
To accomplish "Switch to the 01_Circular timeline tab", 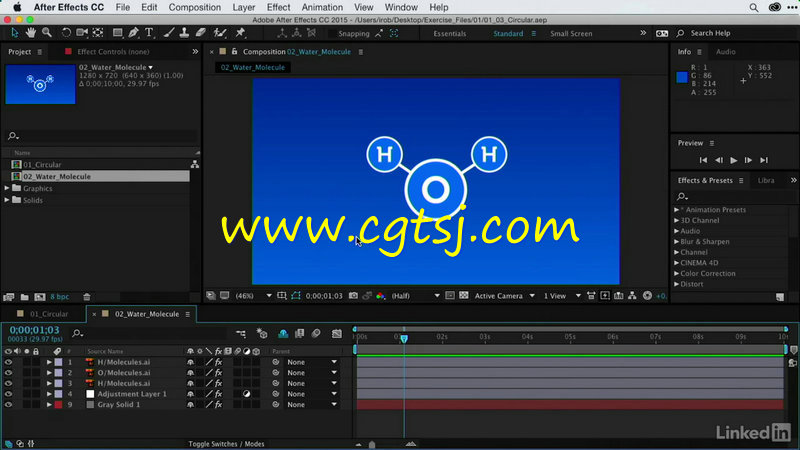I will click(x=48, y=314).
